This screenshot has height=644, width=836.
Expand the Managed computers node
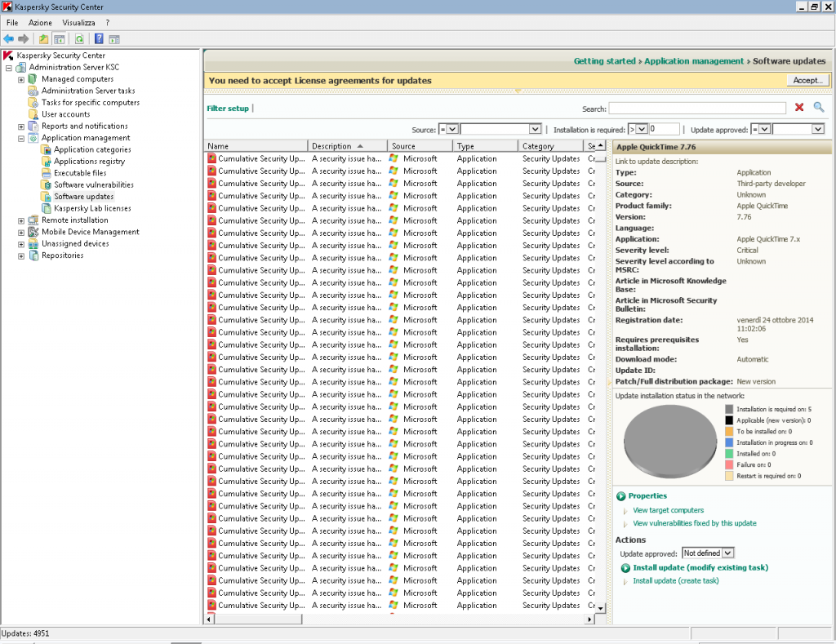point(21,79)
